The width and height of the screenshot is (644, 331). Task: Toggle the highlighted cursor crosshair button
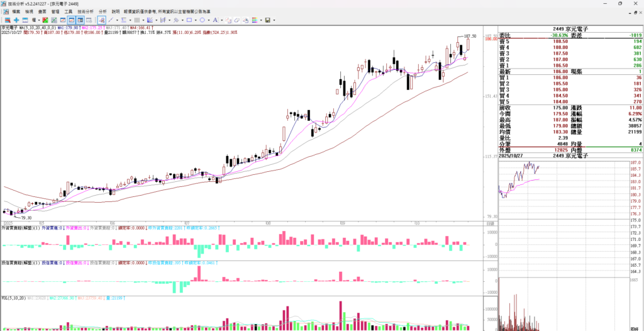tap(101, 20)
